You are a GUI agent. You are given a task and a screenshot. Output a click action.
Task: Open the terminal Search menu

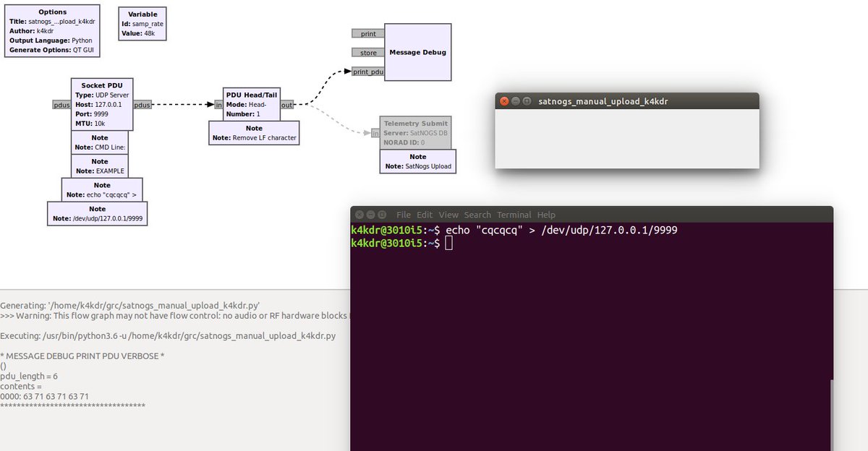coord(477,215)
